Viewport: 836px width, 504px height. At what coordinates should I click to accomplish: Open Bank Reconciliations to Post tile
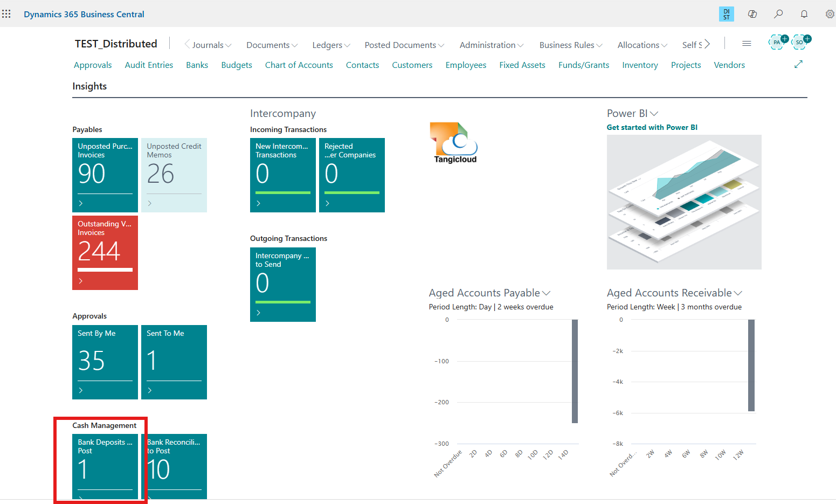pyautogui.click(x=174, y=467)
